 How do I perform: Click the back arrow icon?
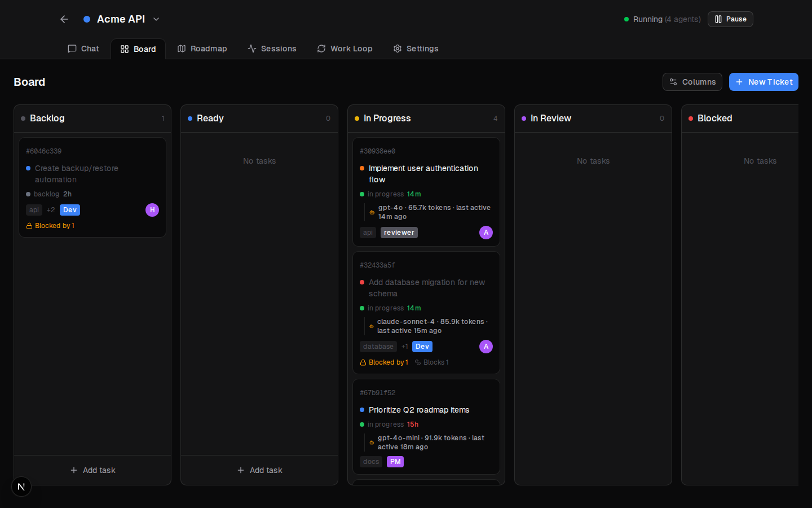click(64, 19)
